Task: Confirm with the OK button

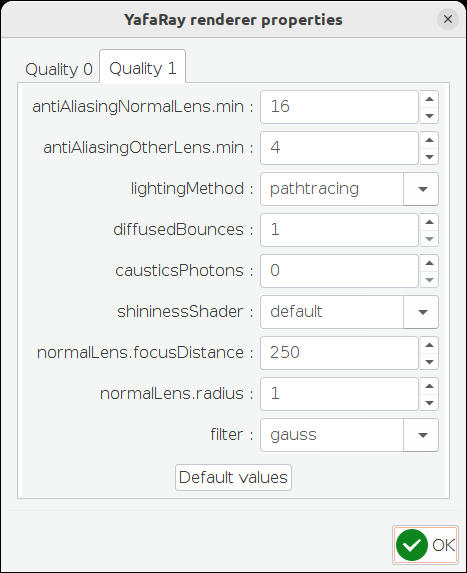Action: 425,545
